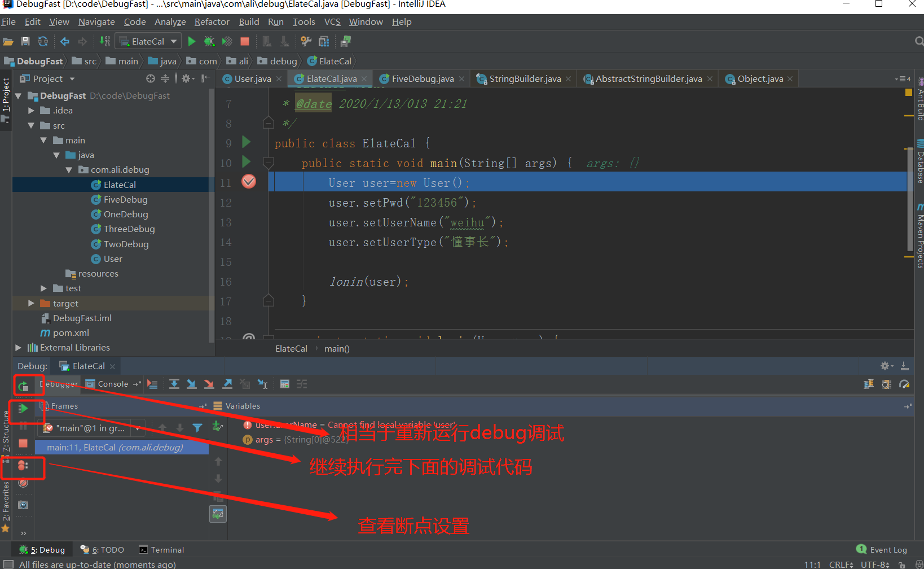Toggle Mute Breakpoints in debug sidebar
This screenshot has height=569, width=924.
point(23,483)
